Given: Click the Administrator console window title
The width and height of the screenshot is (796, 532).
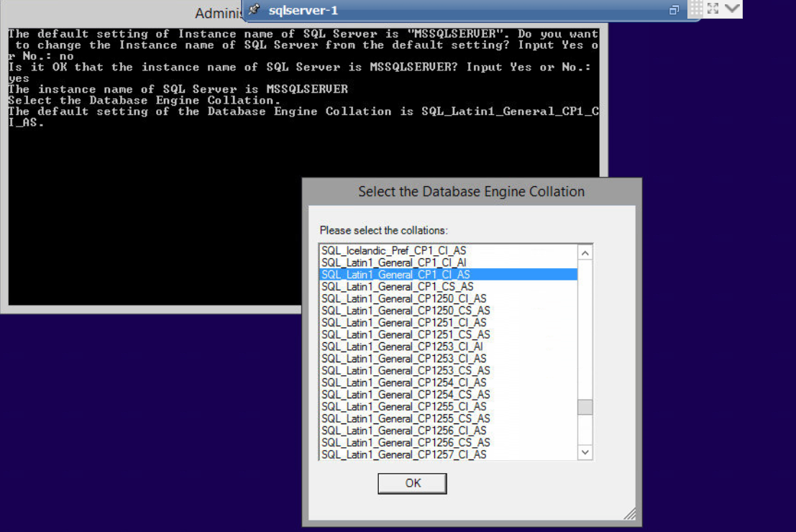Looking at the screenshot, I should pyautogui.click(x=219, y=13).
